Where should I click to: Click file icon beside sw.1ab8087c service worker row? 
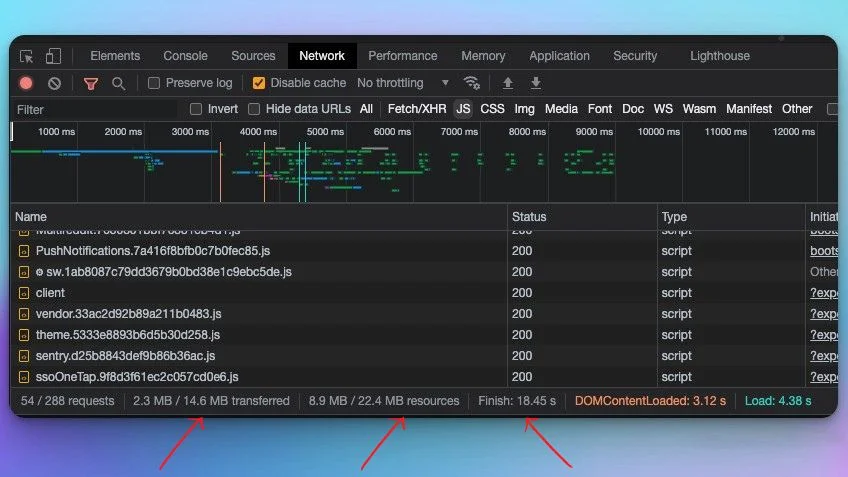coord(24,272)
